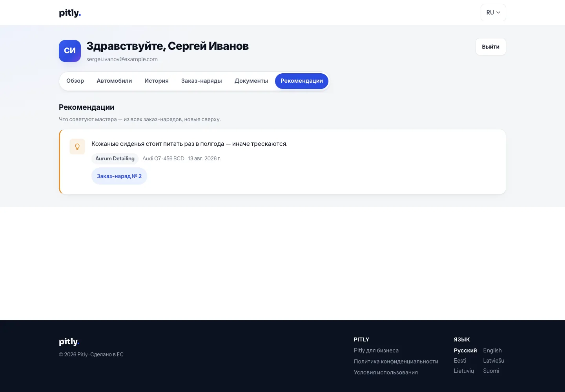Click the subtitle Что советуют мастера
Image resolution: width=565 pixels, height=392 pixels.
pyautogui.click(x=140, y=119)
